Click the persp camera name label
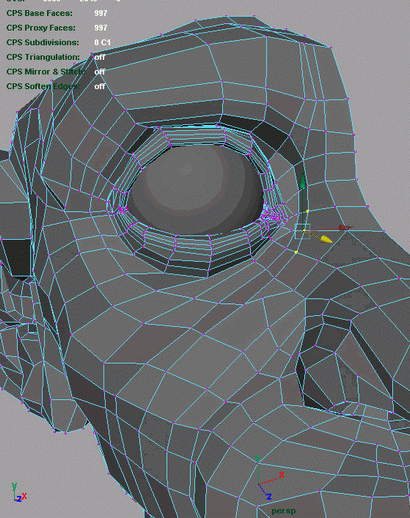Screen dimensions: 410x518 tap(283, 511)
